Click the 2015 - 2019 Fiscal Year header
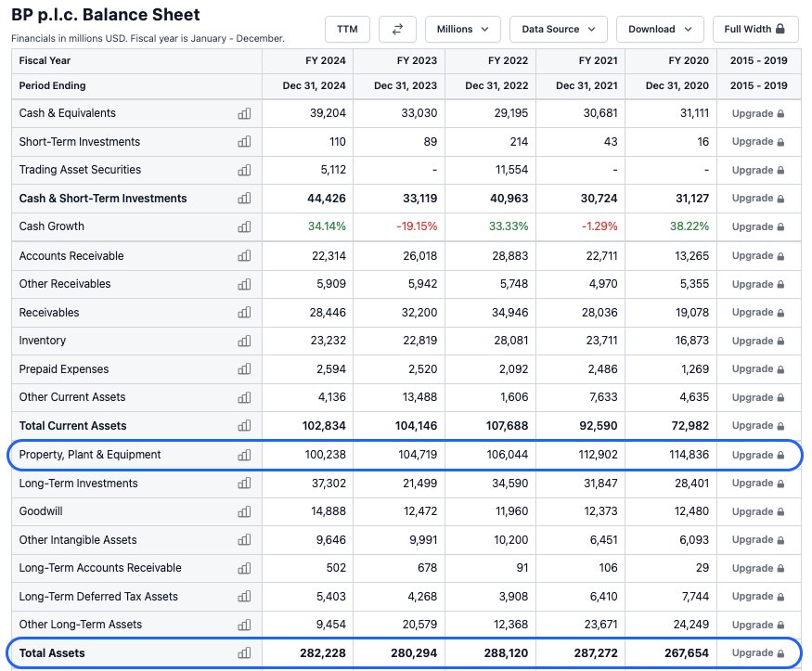The height and width of the screenshot is (671, 812). coord(759,60)
